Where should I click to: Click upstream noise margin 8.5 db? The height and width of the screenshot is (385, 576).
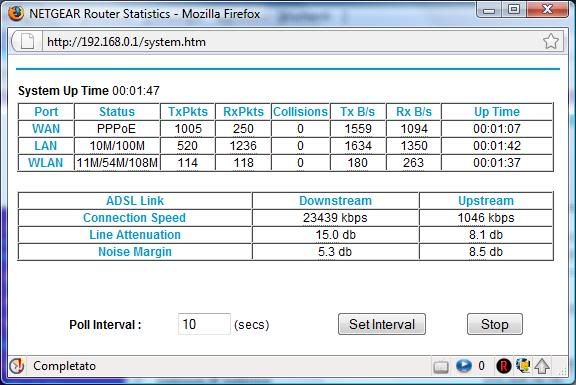pos(486,252)
